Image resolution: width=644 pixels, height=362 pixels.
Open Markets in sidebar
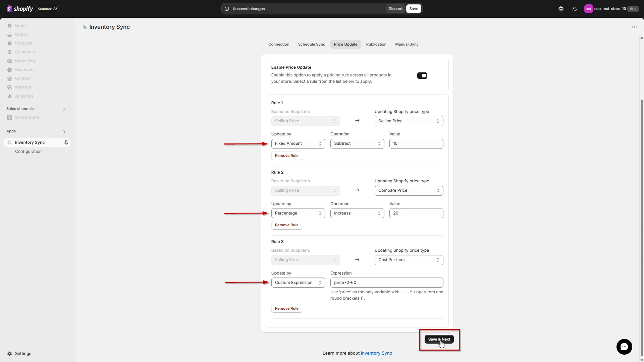coord(23,87)
